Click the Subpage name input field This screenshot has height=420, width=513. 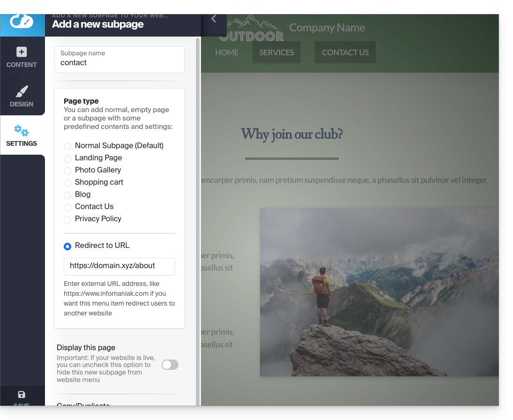click(x=119, y=63)
